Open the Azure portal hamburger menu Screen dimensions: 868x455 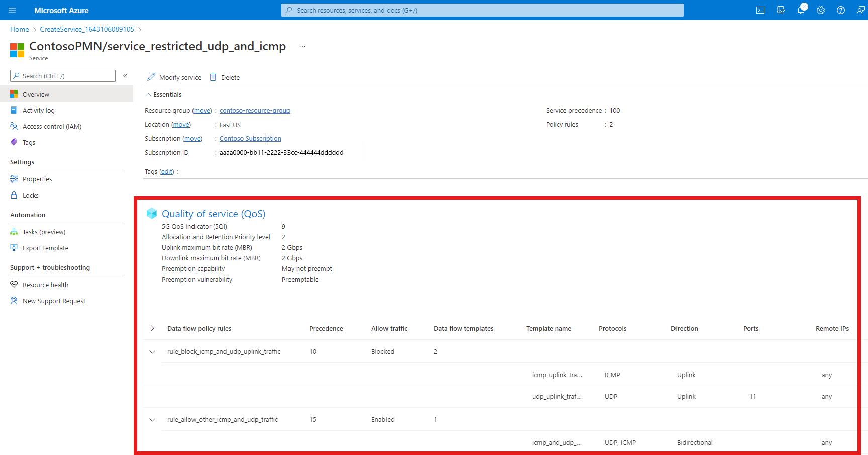pyautogui.click(x=12, y=10)
